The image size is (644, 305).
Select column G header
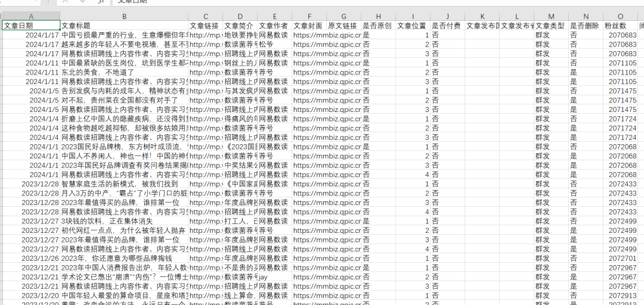click(x=344, y=17)
